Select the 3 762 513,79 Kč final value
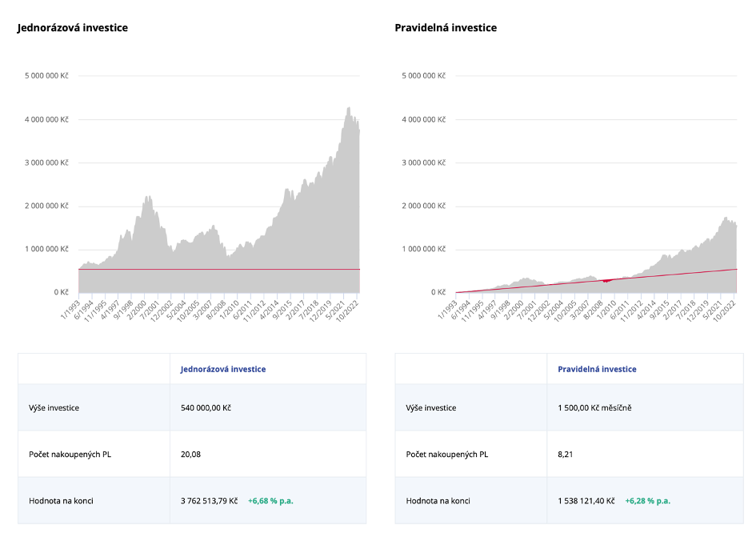Screen dimensions: 756x533 (x=209, y=501)
